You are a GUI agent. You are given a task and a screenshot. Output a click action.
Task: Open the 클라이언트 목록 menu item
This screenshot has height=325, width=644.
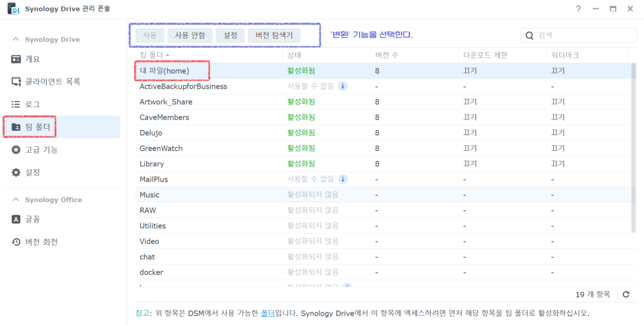(62, 82)
